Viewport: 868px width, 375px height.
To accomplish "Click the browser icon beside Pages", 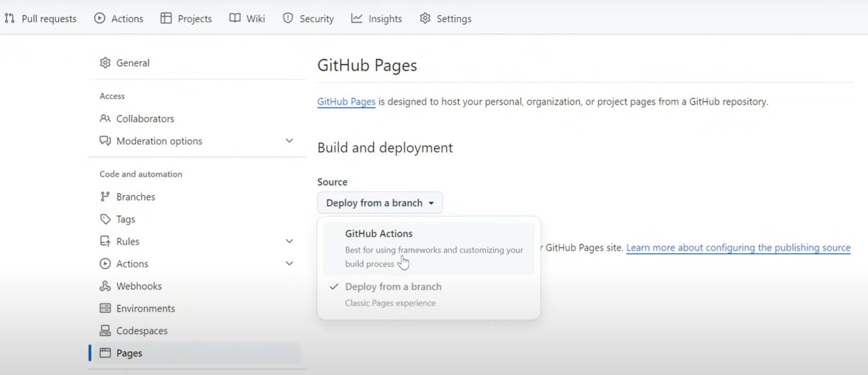I will pos(105,353).
